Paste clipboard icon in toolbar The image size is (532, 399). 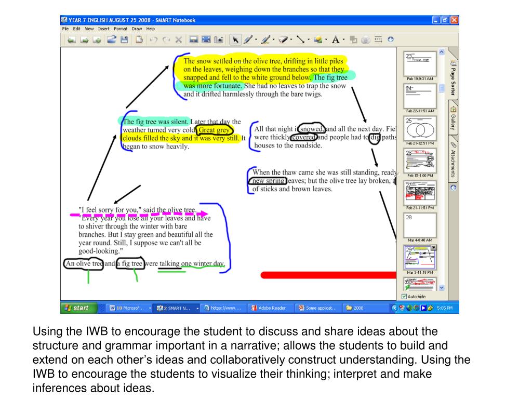(139, 39)
